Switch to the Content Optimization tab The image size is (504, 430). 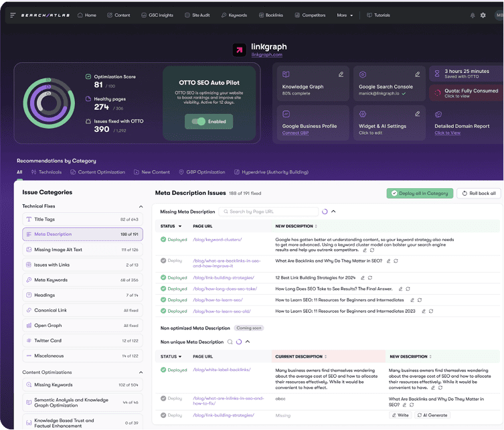click(98, 172)
